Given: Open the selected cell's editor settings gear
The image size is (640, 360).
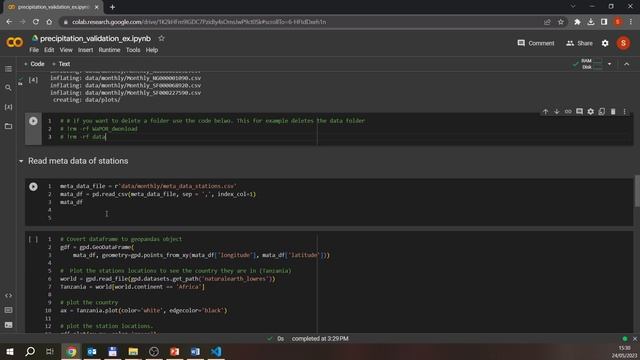Looking at the screenshot, I should (x=591, y=111).
